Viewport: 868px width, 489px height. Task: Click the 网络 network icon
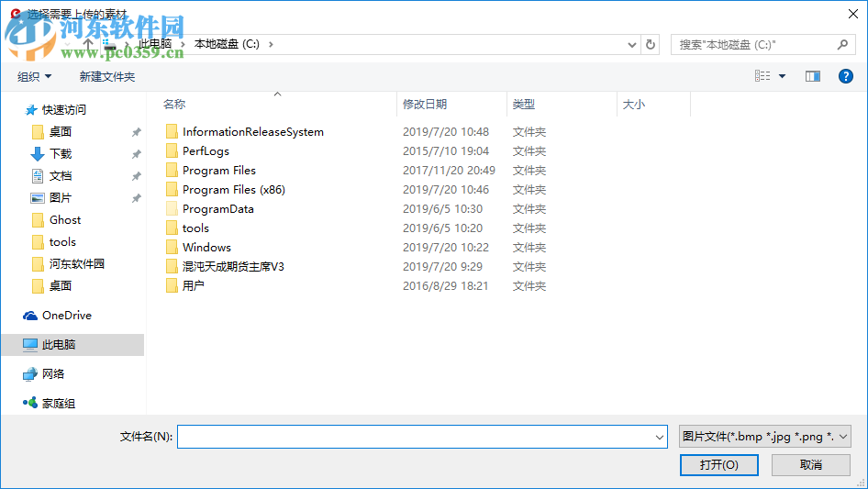click(30, 374)
